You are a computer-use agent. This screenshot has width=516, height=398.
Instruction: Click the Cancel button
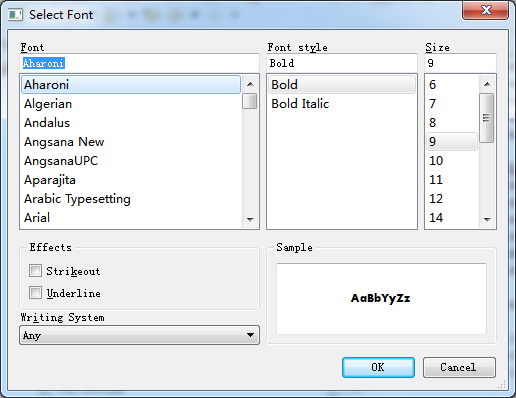(x=459, y=367)
